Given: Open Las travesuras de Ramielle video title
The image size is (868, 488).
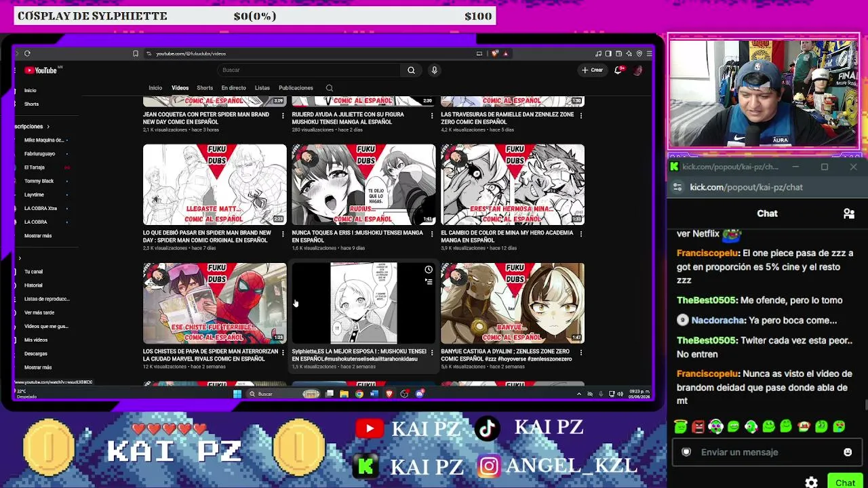Looking at the screenshot, I should (507, 118).
